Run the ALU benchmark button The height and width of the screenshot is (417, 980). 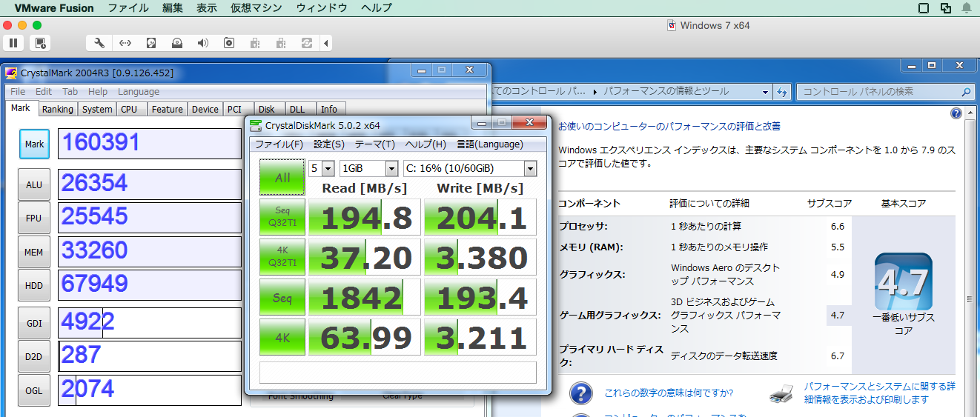(34, 184)
